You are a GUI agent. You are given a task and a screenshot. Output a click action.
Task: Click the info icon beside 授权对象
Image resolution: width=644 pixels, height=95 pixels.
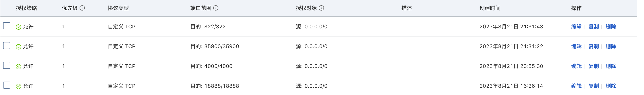[322, 8]
